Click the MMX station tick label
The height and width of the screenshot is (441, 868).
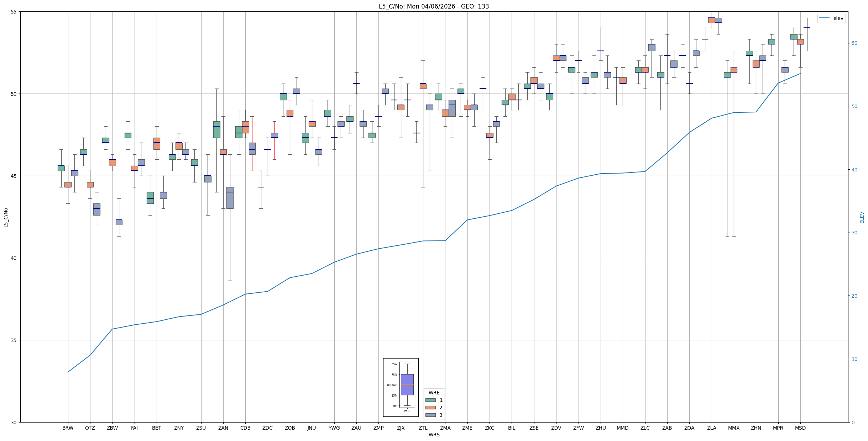pyautogui.click(x=733, y=428)
